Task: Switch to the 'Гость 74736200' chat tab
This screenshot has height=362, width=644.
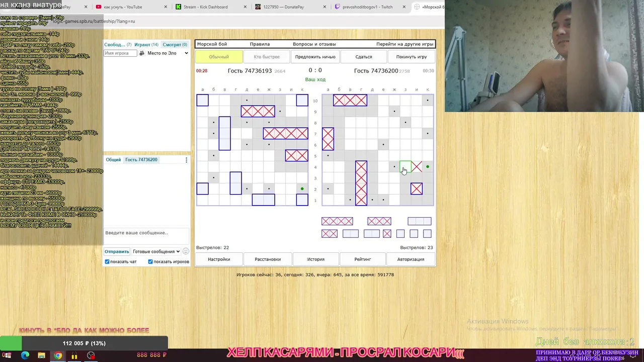Action: (141, 160)
